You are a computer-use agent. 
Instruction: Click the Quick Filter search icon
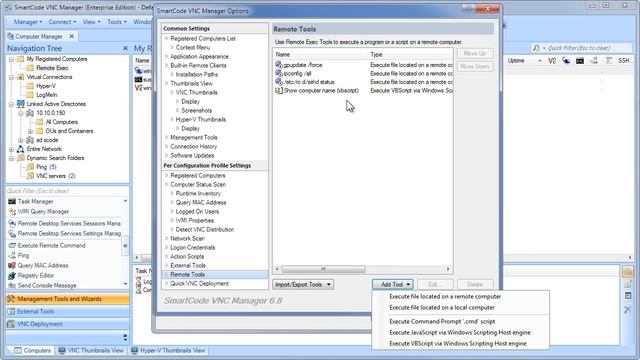coord(536,48)
